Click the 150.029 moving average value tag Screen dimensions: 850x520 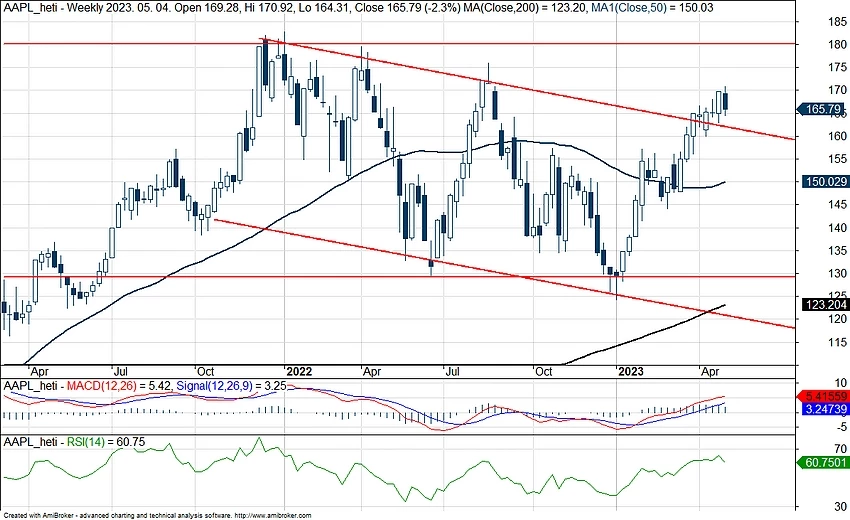point(826,182)
